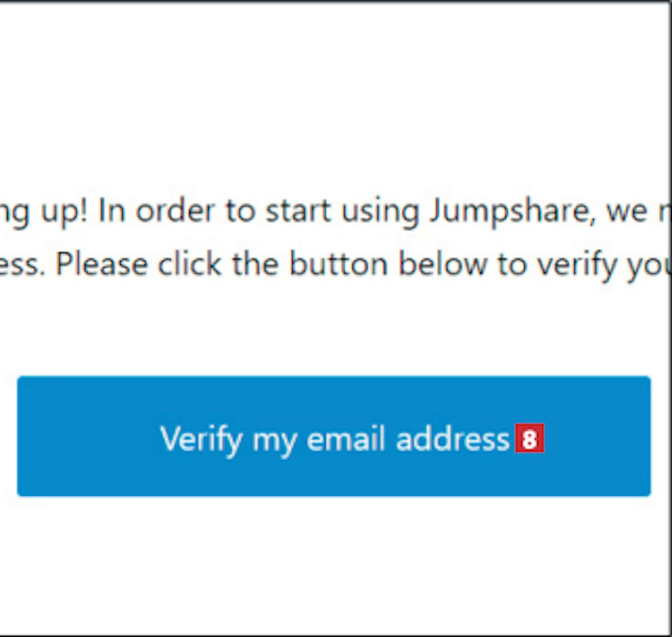The image size is (672, 637).
Task: Click the word below in the paragraph
Action: 442,264
